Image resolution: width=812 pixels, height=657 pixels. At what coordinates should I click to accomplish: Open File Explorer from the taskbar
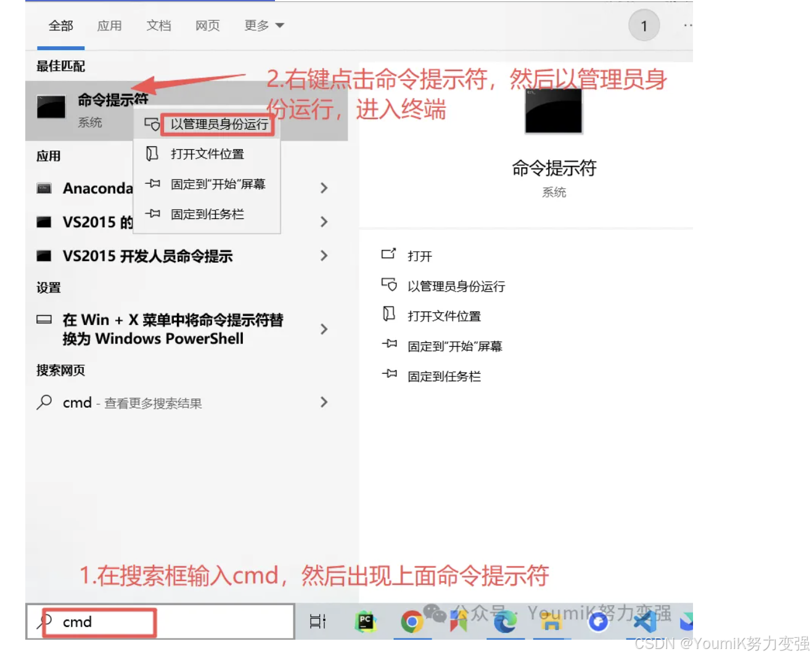coord(551,622)
